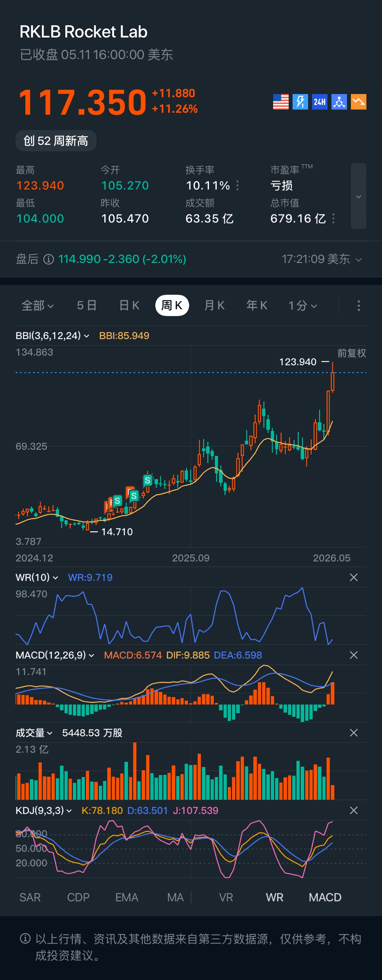This screenshot has width=382, height=980.
Task: Tap the RKLB Rocket Lab title
Action: point(83,32)
